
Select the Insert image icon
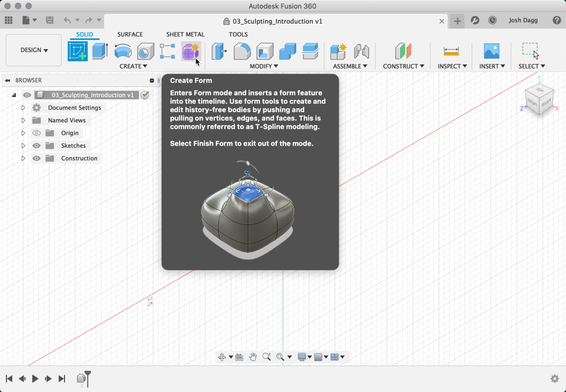(492, 51)
